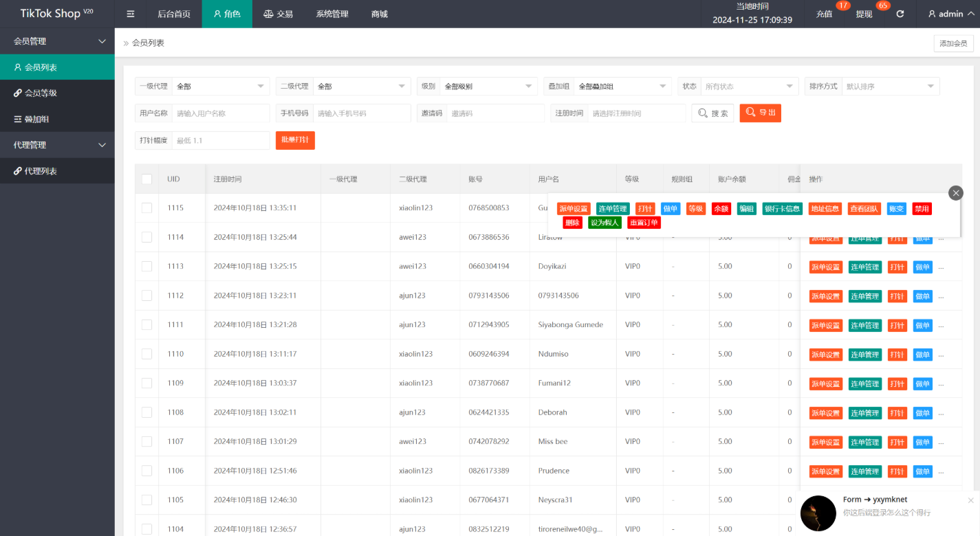Open the 一级代理 dropdown filter
Image resolution: width=980 pixels, height=536 pixels.
(x=220, y=87)
